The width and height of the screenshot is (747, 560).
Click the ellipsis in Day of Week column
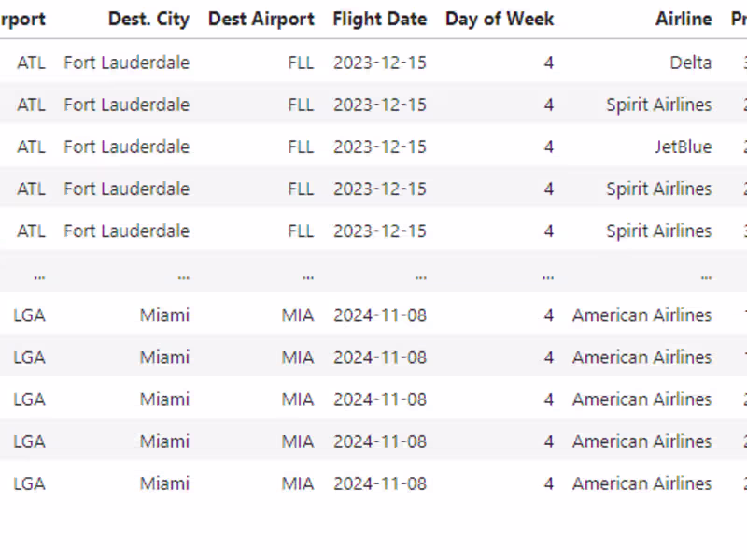[x=547, y=274]
